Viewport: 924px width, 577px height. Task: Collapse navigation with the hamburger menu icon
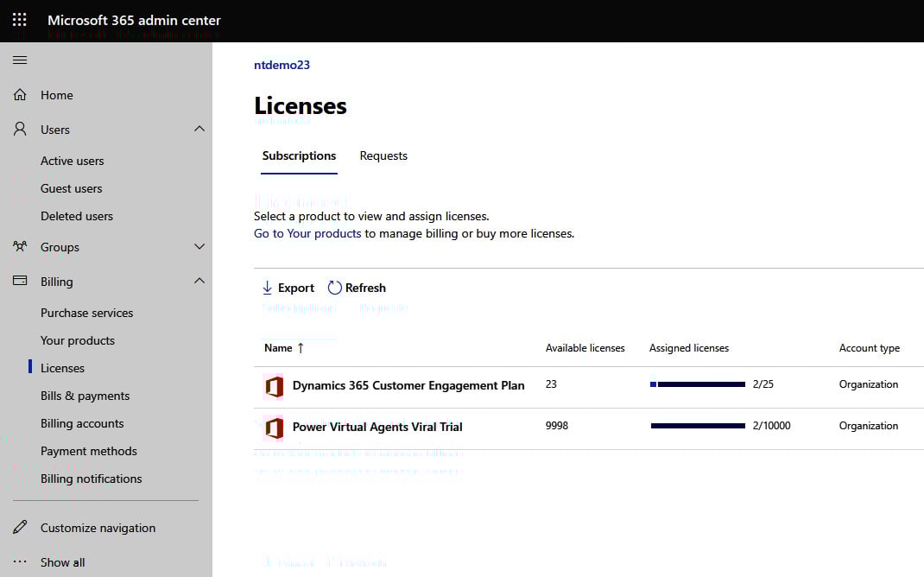pos(20,60)
